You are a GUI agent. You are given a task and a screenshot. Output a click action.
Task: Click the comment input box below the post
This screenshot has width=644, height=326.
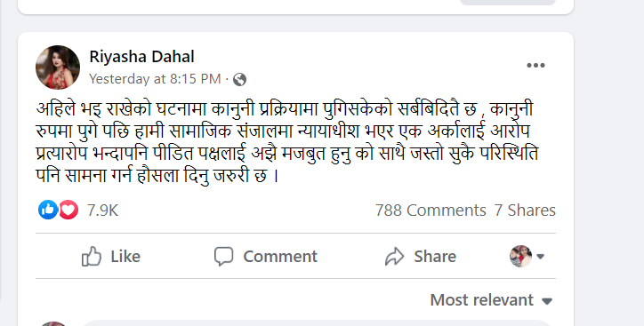point(317,322)
